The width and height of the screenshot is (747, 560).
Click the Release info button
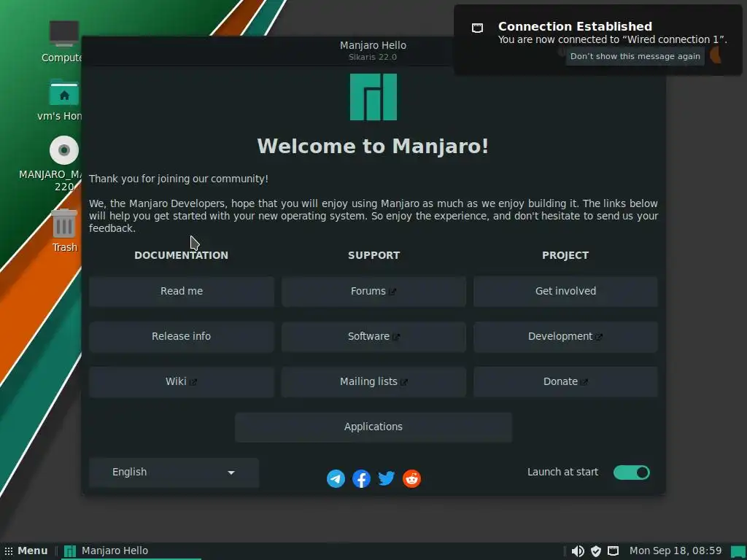182,336
